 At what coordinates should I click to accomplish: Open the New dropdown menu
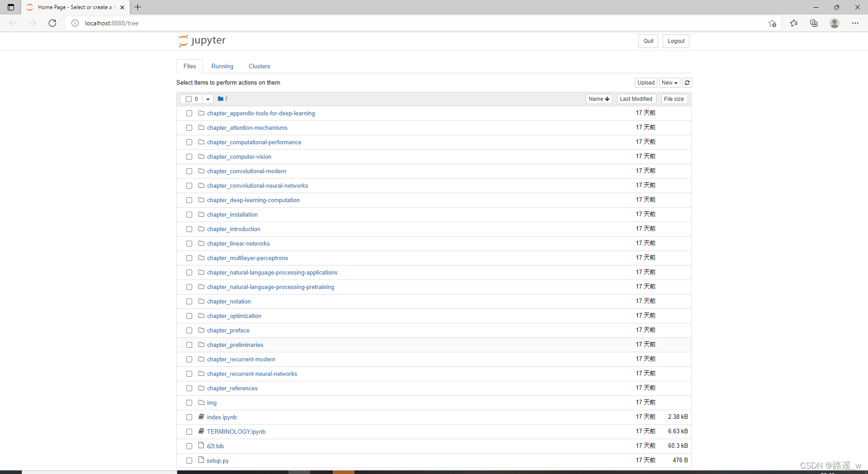(x=670, y=83)
